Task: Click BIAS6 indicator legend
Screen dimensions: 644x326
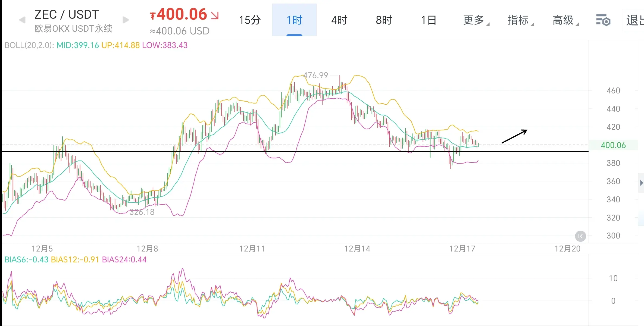Action: pyautogui.click(x=26, y=260)
